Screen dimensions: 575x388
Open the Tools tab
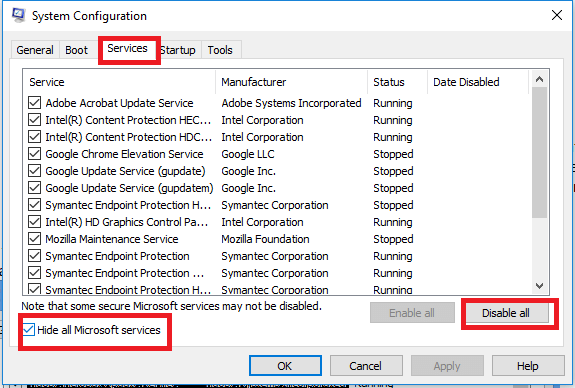[220, 50]
